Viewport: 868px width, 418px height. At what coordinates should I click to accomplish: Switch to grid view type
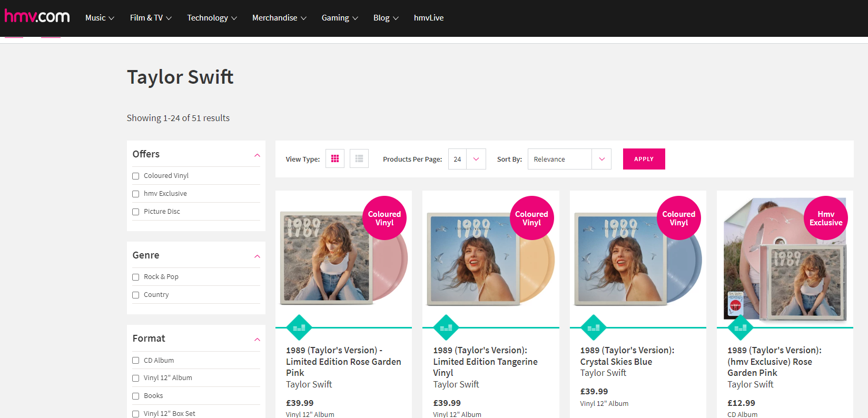[x=335, y=158]
